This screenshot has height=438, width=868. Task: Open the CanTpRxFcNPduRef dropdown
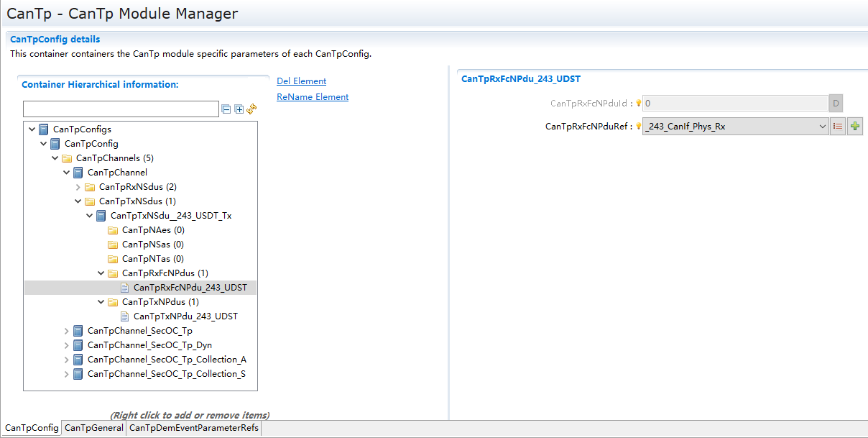click(822, 127)
